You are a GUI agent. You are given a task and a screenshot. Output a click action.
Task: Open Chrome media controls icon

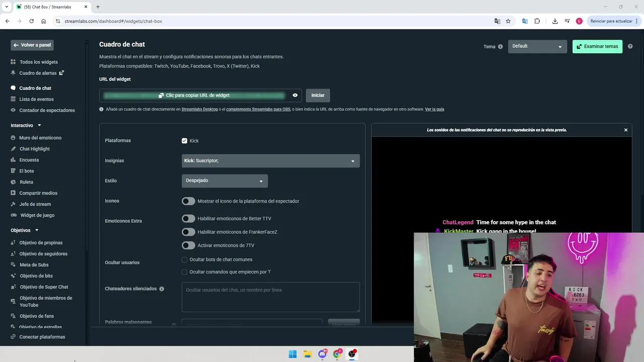tap(567, 21)
